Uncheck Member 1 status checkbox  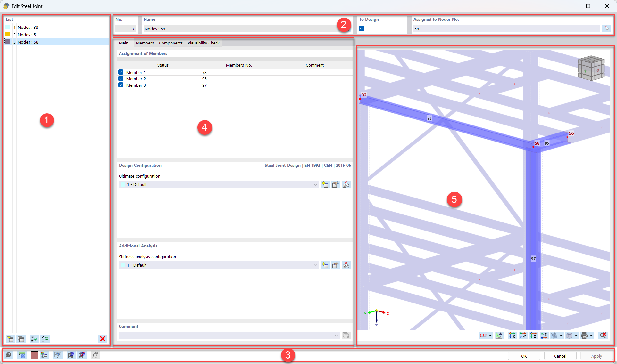point(121,72)
